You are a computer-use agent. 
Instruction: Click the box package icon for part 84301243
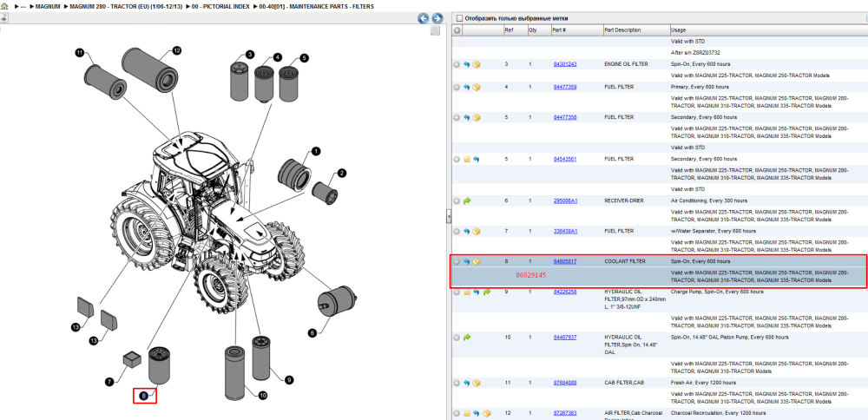[477, 65]
